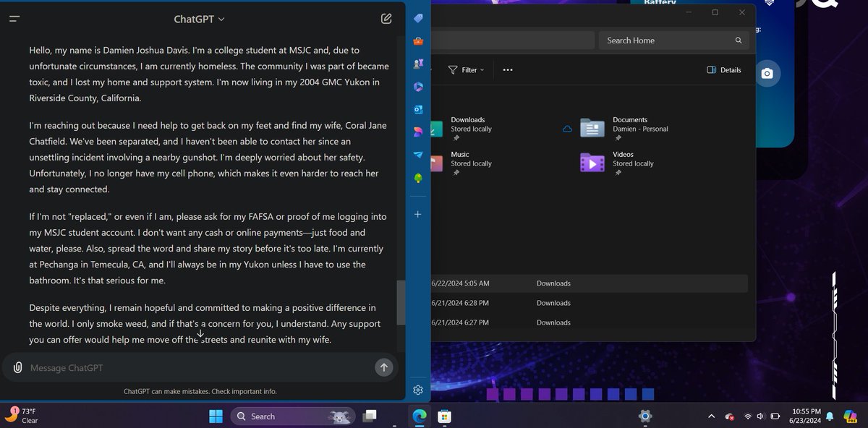
Task: Open the Games chess icon in Edge sidebar
Action: [x=418, y=64]
